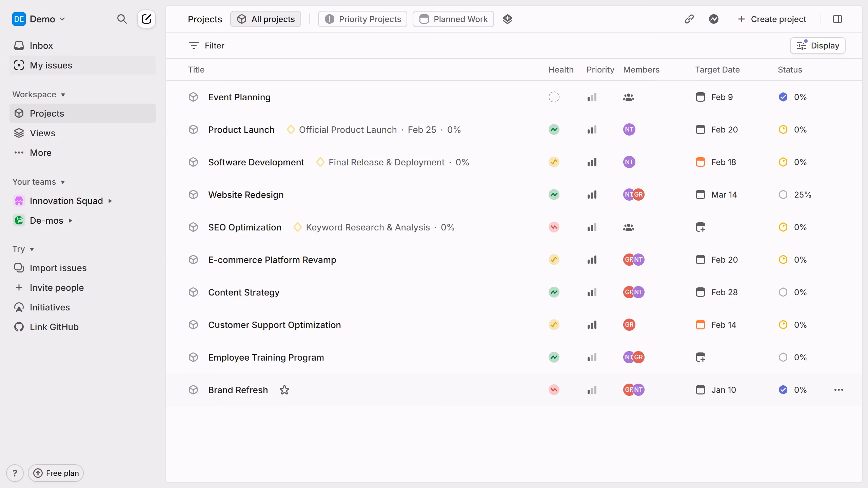Click the new view layers icon
The image size is (868, 488).
(508, 19)
